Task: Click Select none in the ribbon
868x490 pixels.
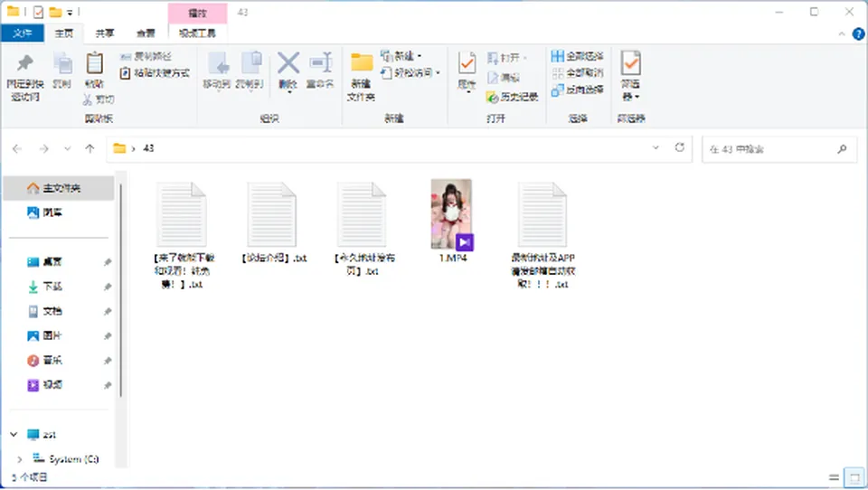Action: point(578,73)
